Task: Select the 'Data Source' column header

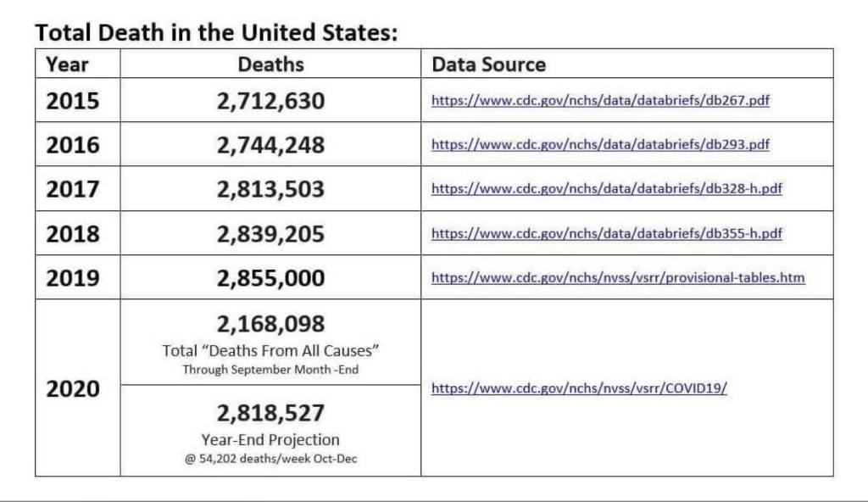Action: click(489, 64)
